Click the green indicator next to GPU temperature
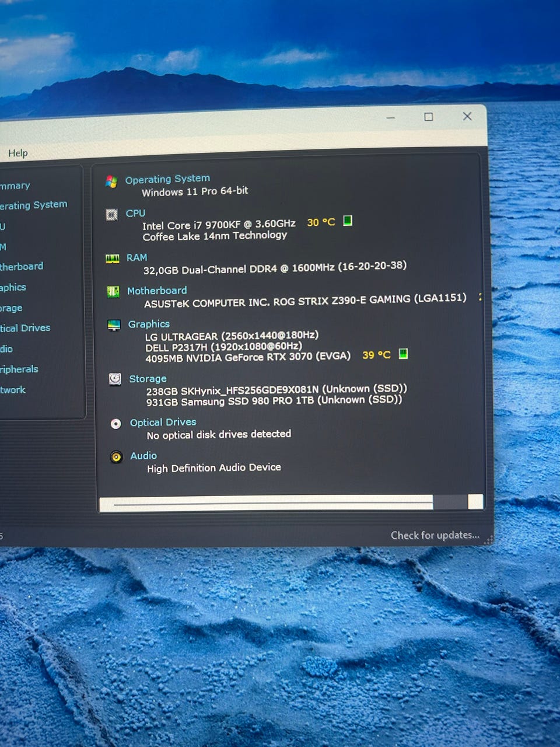The width and height of the screenshot is (560, 747). click(403, 354)
